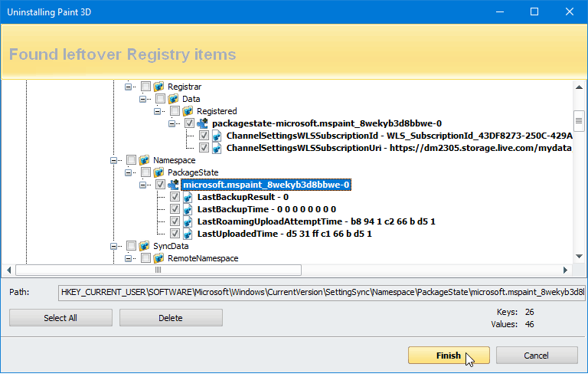588x377 pixels.
Task: Uncheck the LastRoamingUploadAttemptTime checkbox
Action: click(x=175, y=221)
